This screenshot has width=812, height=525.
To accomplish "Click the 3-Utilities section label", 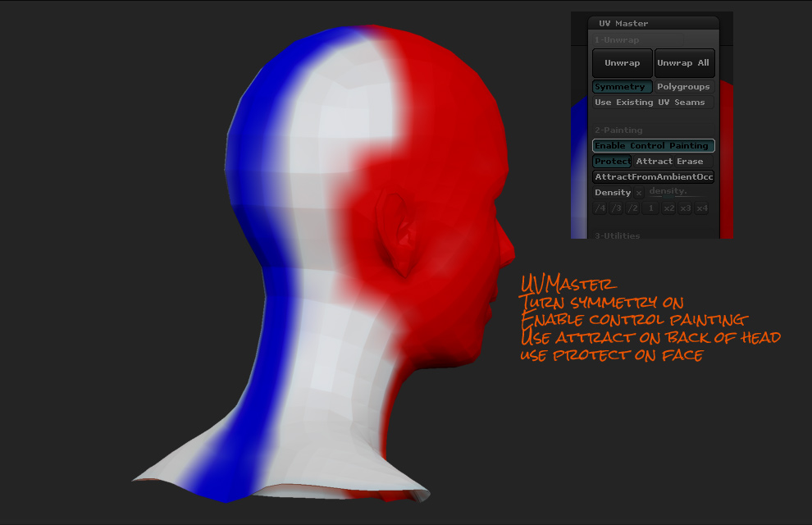I will click(617, 235).
